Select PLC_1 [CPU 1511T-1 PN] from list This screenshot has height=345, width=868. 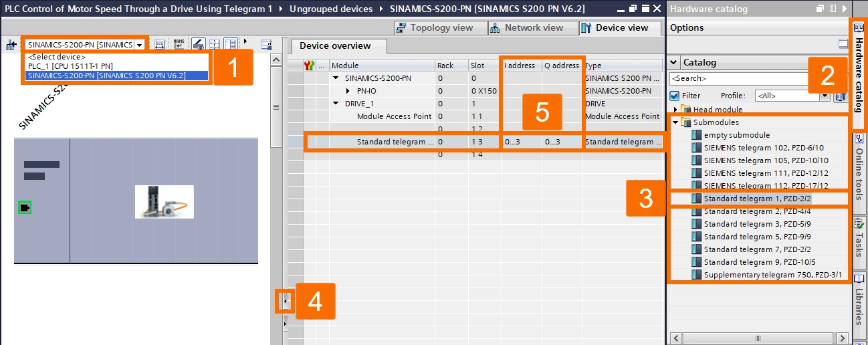pos(117,66)
